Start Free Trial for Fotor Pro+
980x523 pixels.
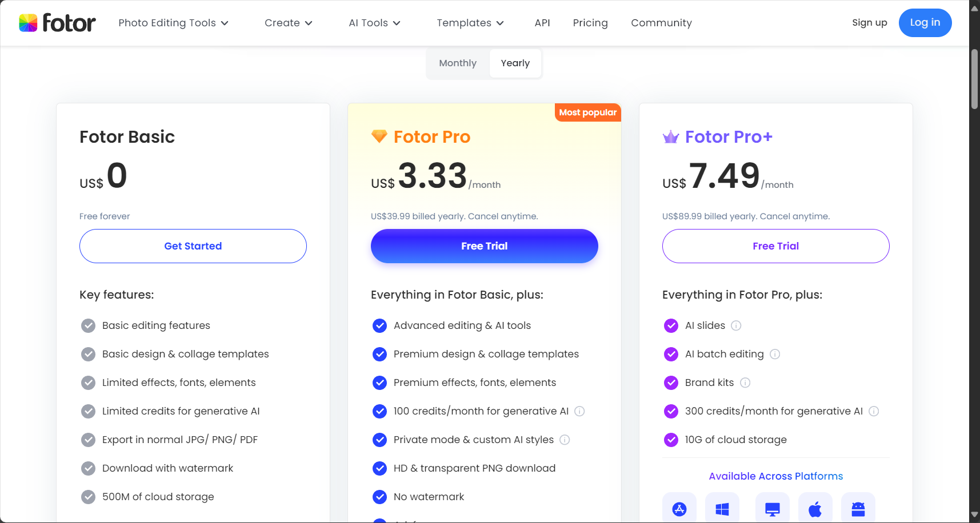pos(776,246)
